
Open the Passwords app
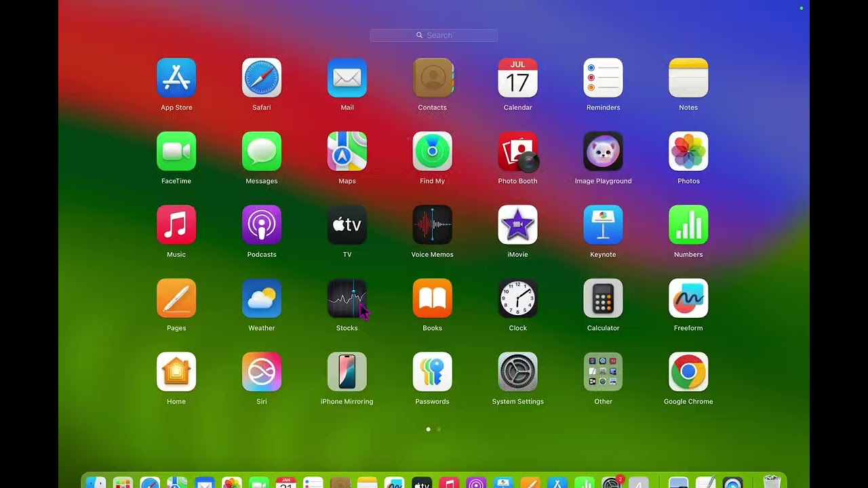(433, 372)
